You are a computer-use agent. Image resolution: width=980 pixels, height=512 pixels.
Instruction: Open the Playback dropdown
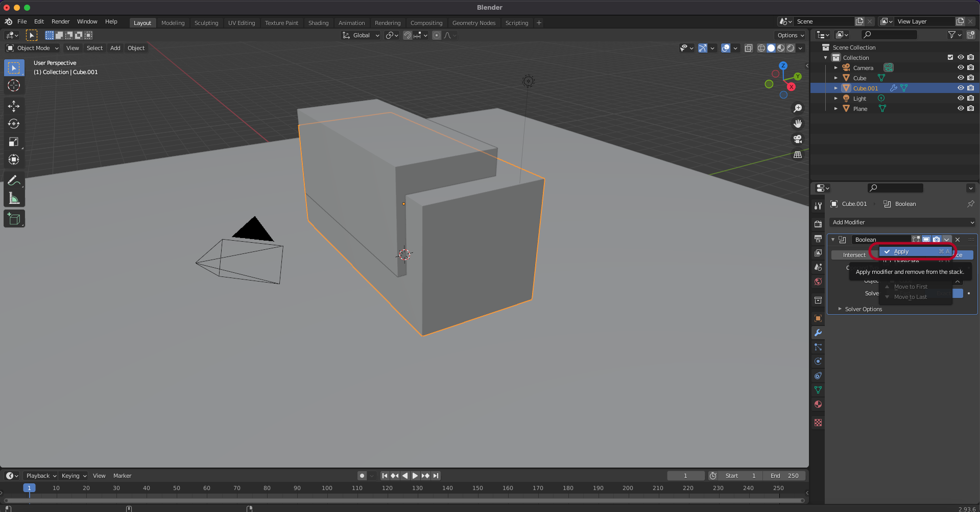tap(40, 476)
